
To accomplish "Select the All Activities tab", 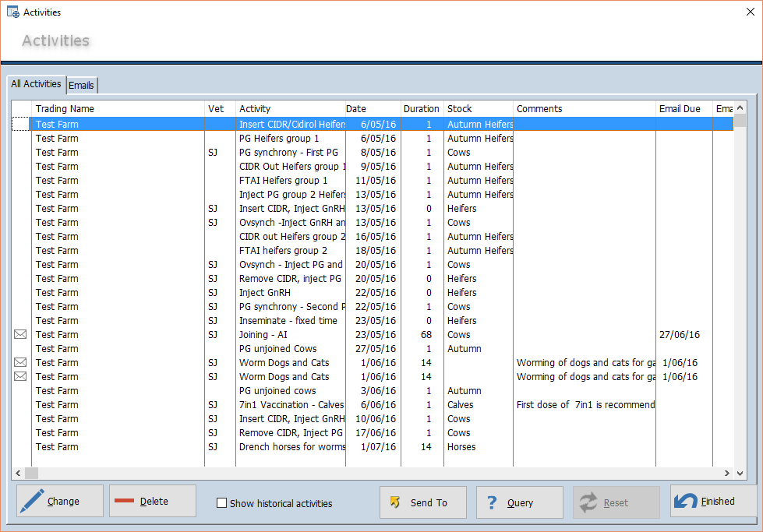I will coord(36,83).
